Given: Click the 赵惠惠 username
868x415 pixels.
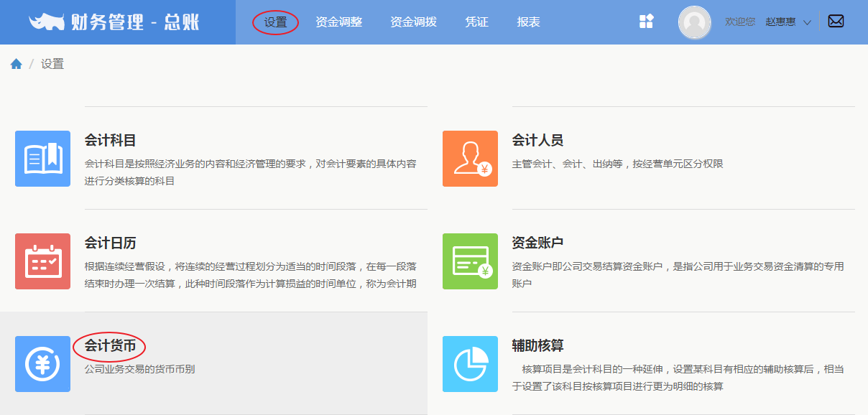Looking at the screenshot, I should coord(780,22).
